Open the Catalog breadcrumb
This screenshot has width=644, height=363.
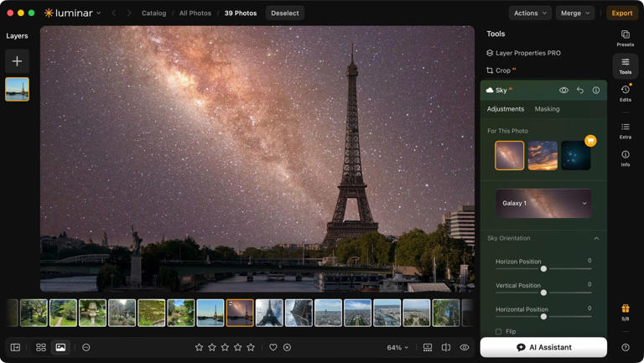click(153, 13)
